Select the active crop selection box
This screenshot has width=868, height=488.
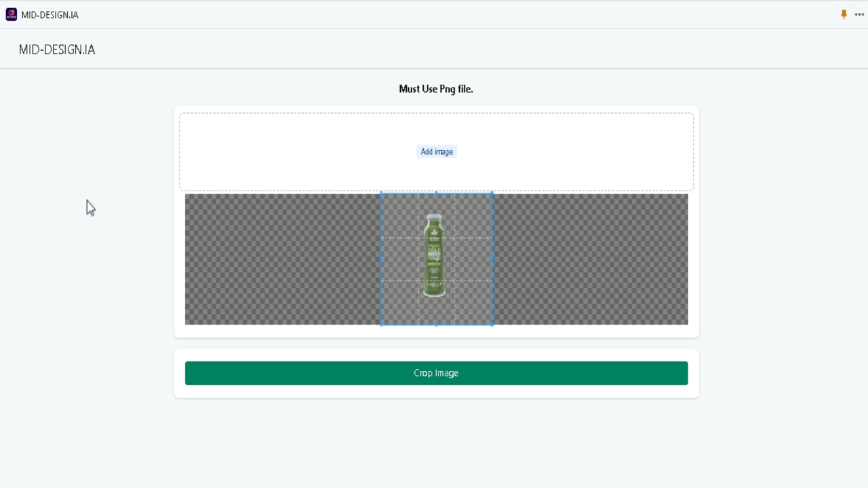coord(436,259)
